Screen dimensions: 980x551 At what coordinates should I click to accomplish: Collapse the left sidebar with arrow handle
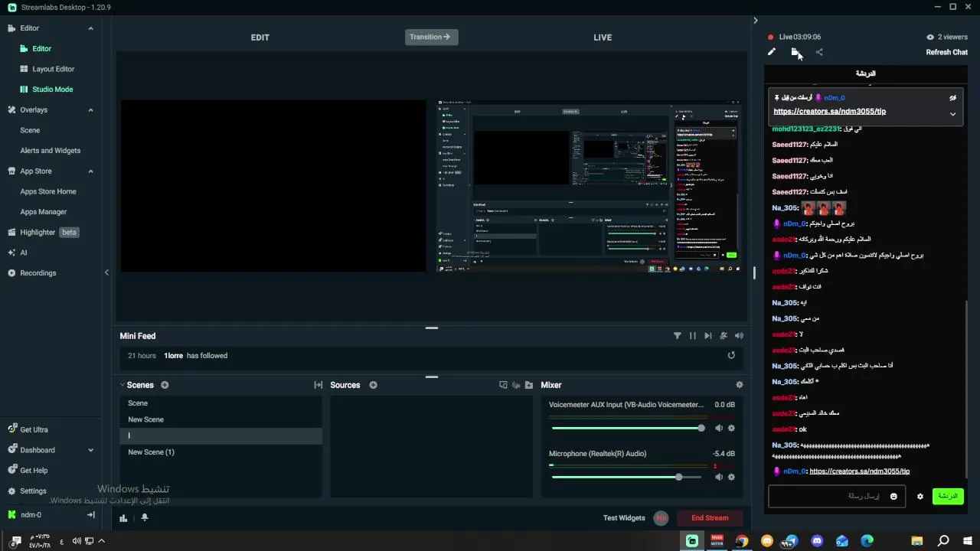tap(106, 272)
